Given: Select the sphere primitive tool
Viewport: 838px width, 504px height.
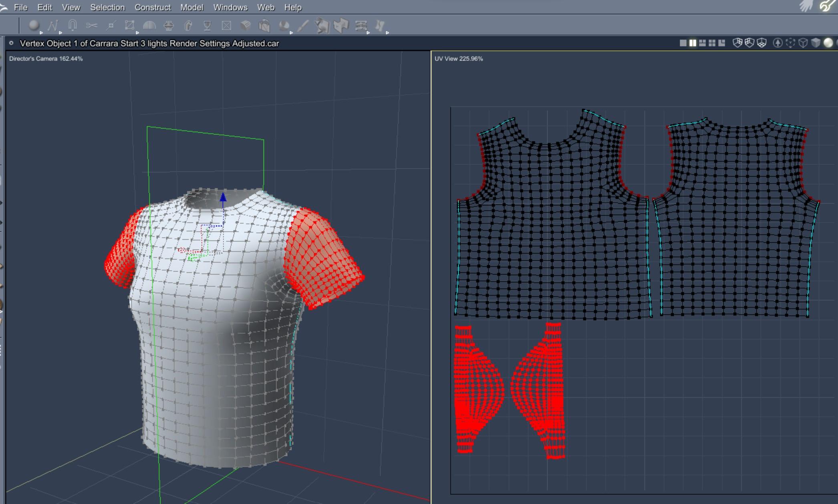Looking at the screenshot, I should [x=34, y=25].
